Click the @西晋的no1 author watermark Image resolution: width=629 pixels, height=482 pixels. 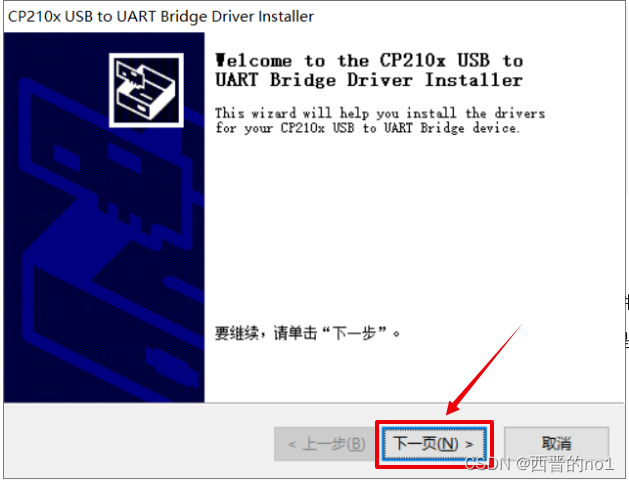pos(565,464)
